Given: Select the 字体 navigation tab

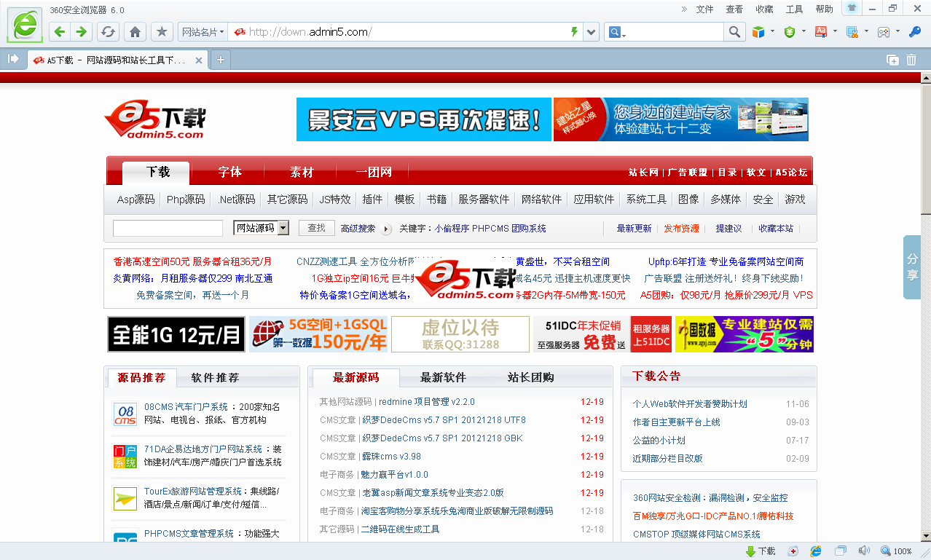Looking at the screenshot, I should click(229, 173).
